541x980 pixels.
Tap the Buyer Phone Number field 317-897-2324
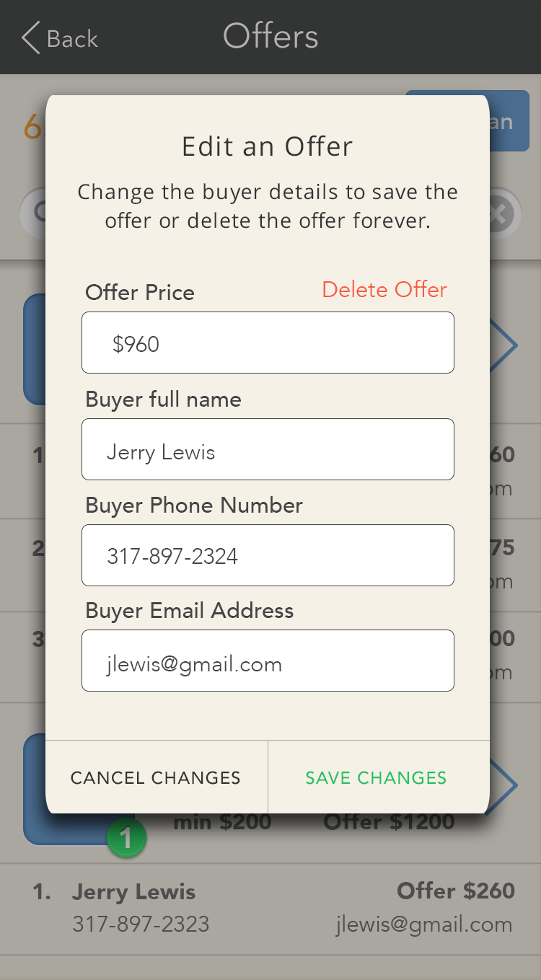(x=268, y=555)
